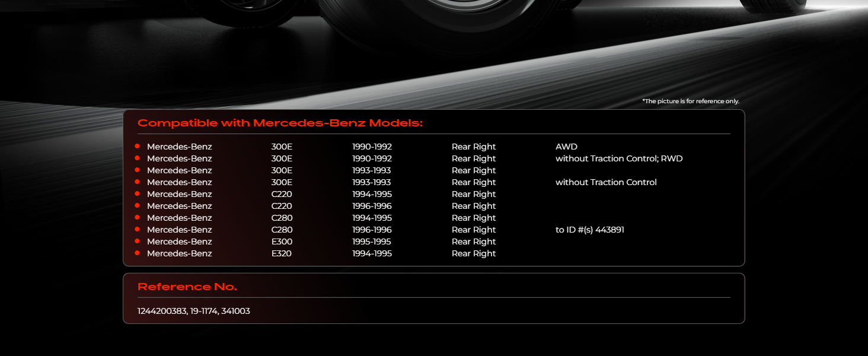
Task: Click the 'AWD' note in the first row
Action: [x=566, y=147]
